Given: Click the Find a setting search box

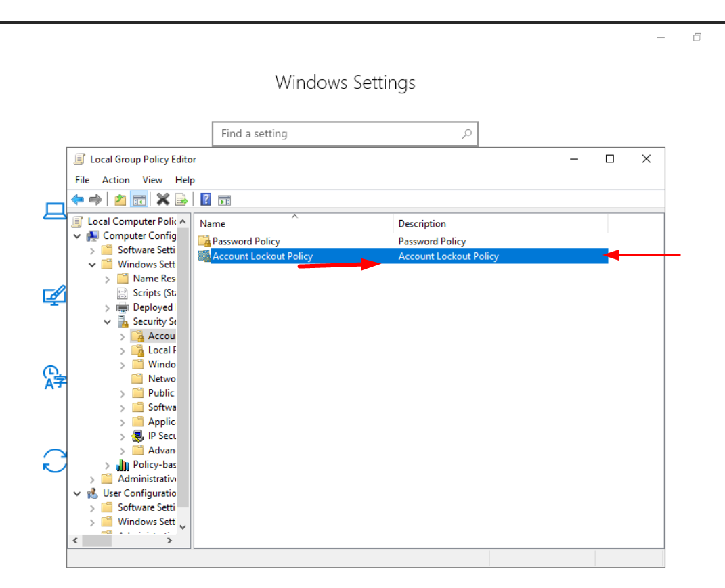Looking at the screenshot, I should (x=338, y=134).
